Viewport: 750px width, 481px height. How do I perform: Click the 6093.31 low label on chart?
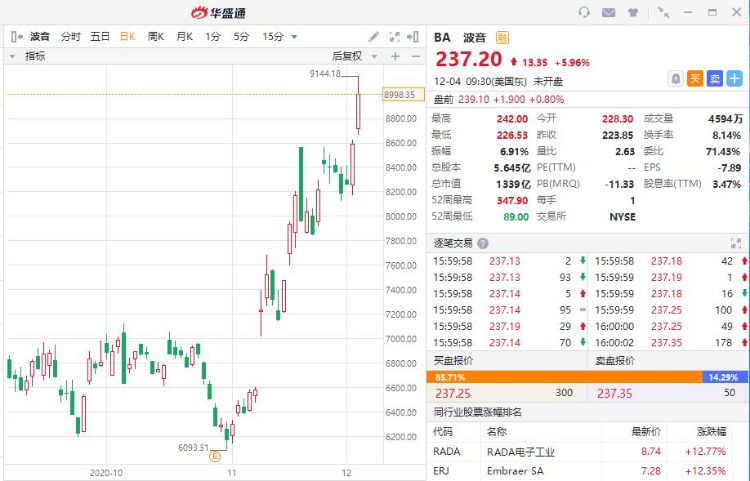pyautogui.click(x=193, y=448)
